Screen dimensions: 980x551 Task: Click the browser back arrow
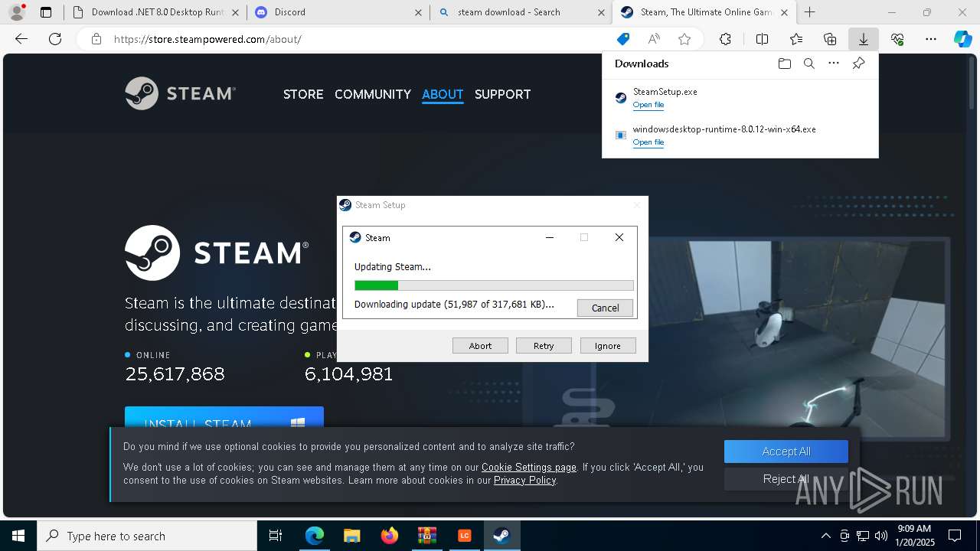[x=21, y=39]
